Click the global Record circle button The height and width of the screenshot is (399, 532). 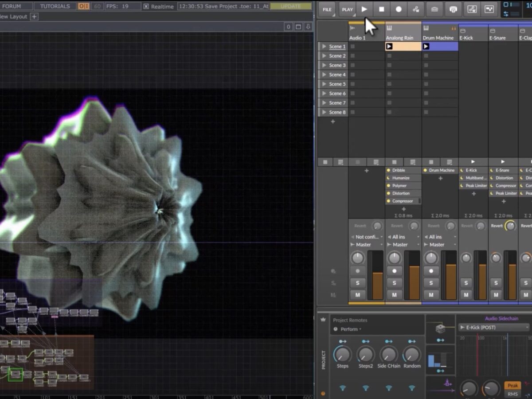point(399,9)
